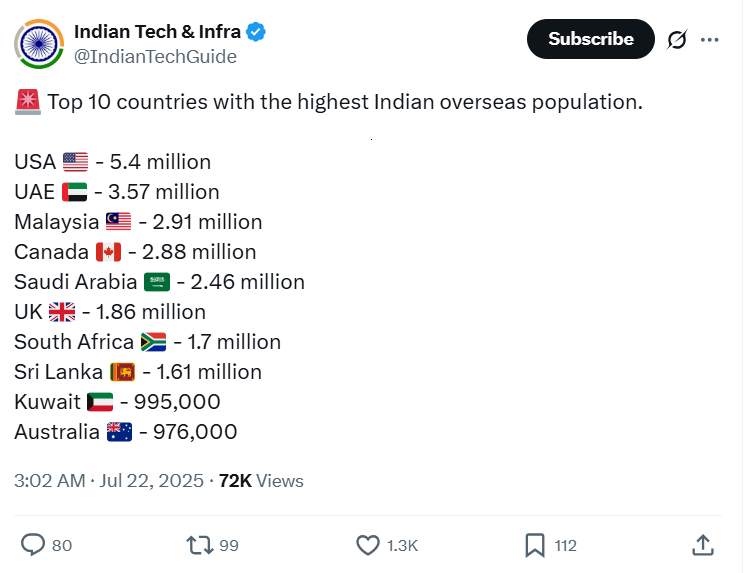Click the share upload icon
The height and width of the screenshot is (573, 744).
(703, 545)
